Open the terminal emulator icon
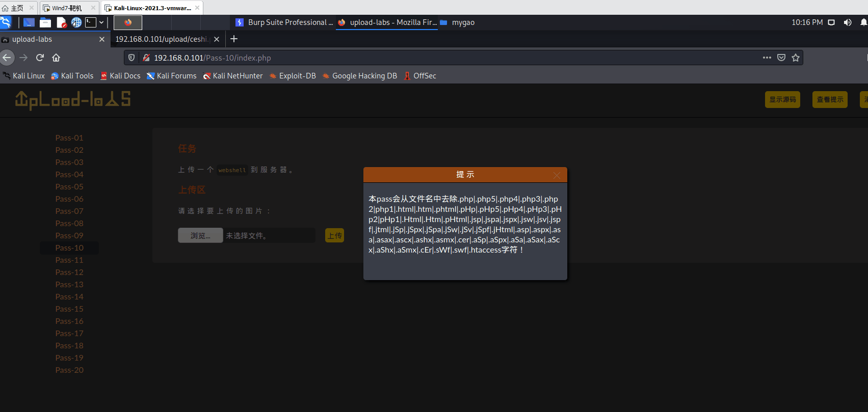This screenshot has height=412, width=868. 91,22
